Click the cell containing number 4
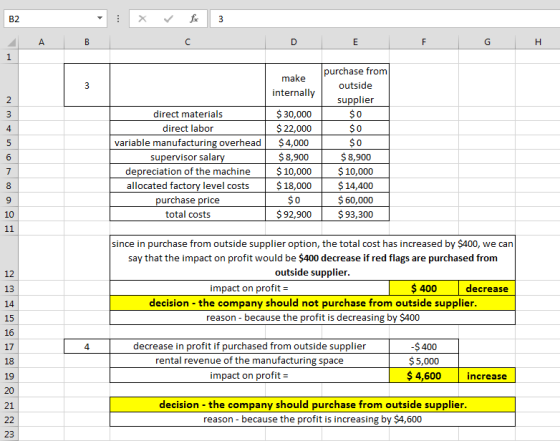 coord(87,346)
